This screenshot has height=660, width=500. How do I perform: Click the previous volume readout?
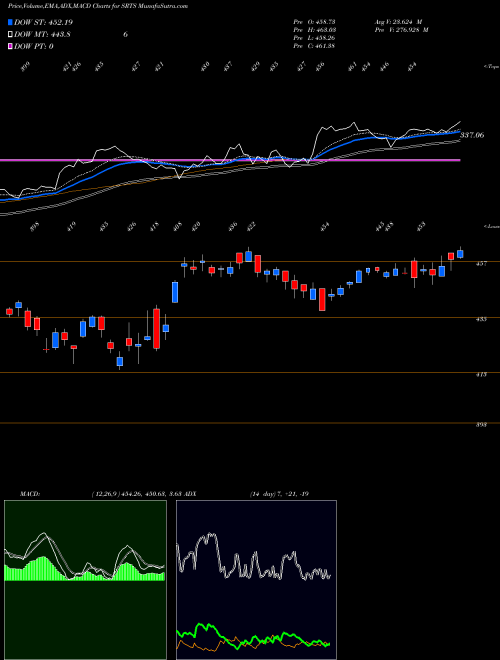pyautogui.click(x=401, y=29)
